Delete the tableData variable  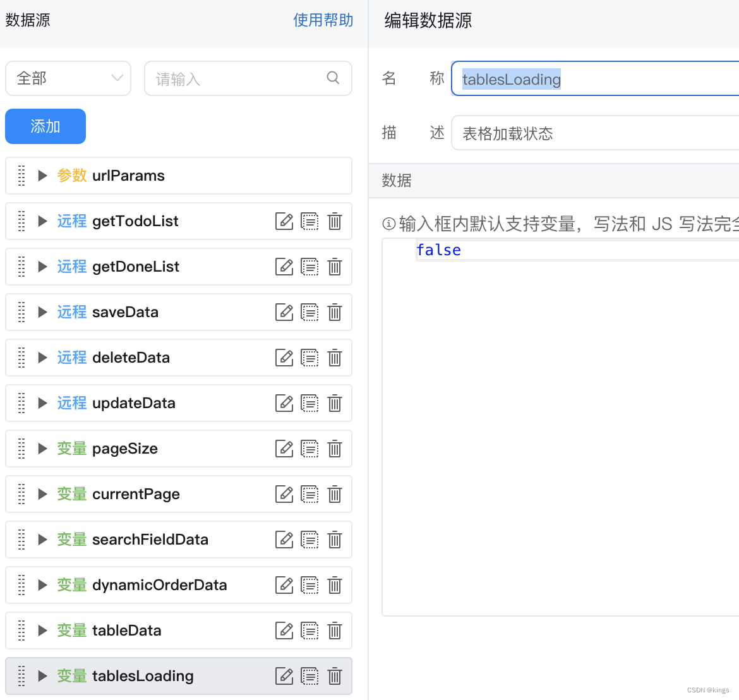(335, 631)
